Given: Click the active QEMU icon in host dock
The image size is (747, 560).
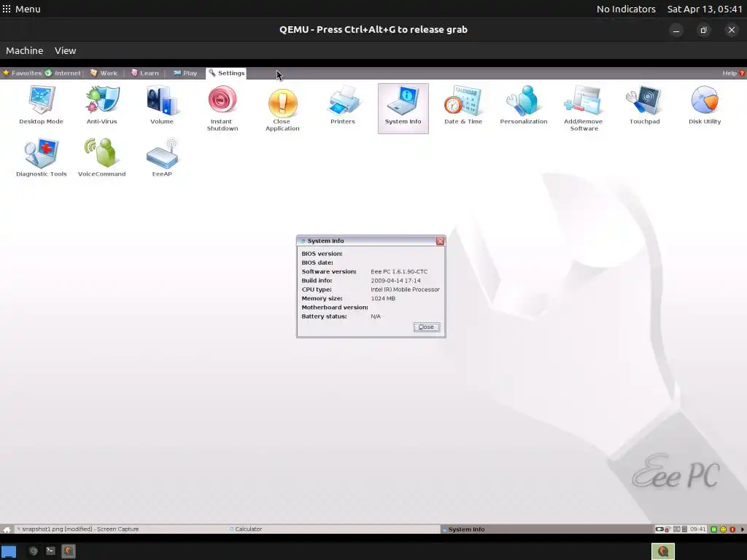Looking at the screenshot, I should click(68, 551).
